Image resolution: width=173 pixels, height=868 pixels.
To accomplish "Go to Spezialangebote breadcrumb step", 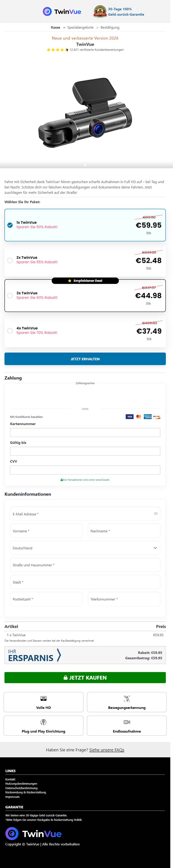I will (80, 27).
